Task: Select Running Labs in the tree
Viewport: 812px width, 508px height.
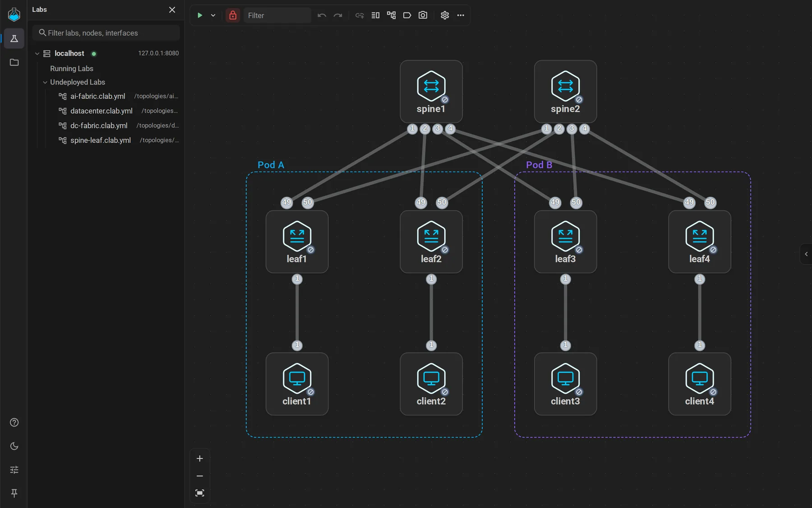Action: 72,69
